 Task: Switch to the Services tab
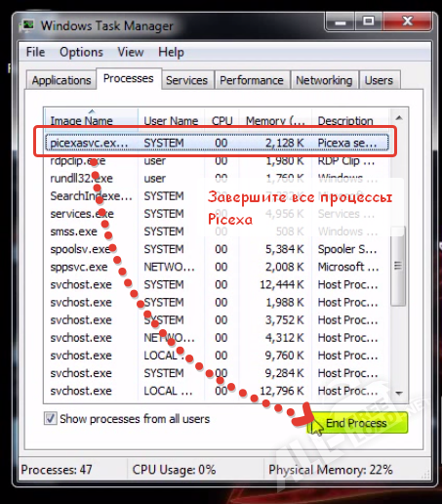point(187,80)
